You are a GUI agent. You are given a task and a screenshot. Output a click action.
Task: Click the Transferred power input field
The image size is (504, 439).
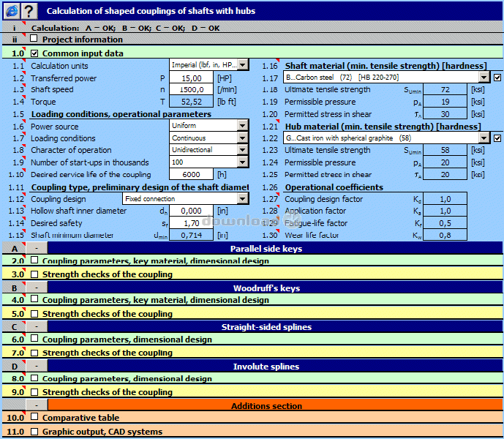pos(191,78)
